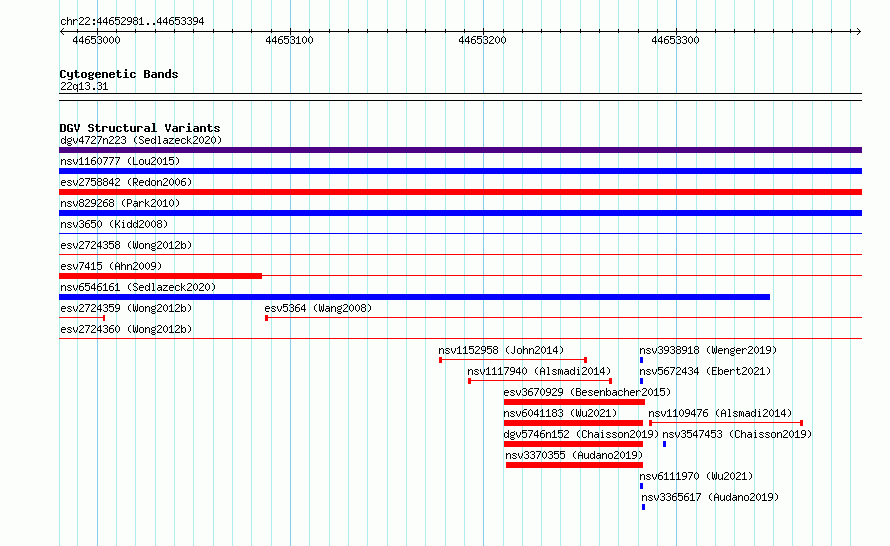Click the 44653300 ruler position label

(x=675, y=40)
